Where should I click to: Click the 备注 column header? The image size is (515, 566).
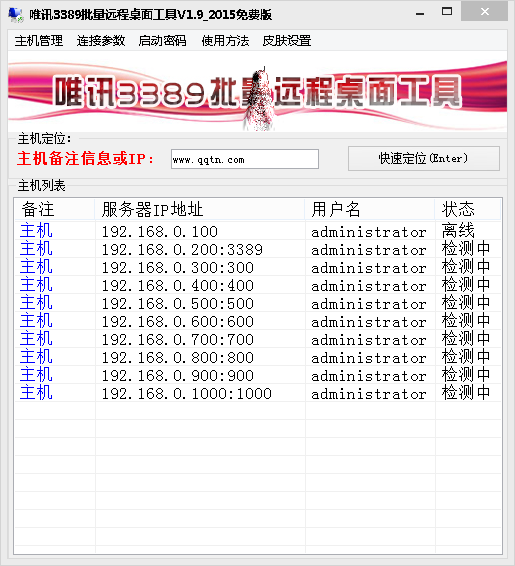[54, 209]
